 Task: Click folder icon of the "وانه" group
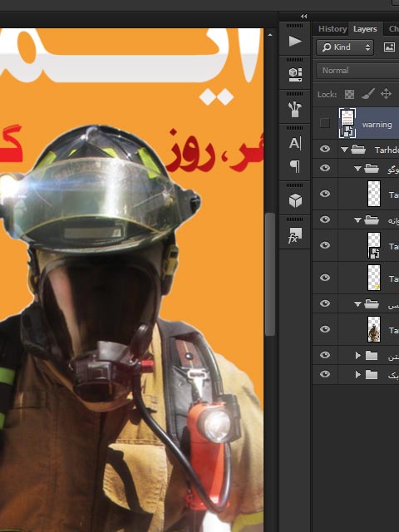372,219
